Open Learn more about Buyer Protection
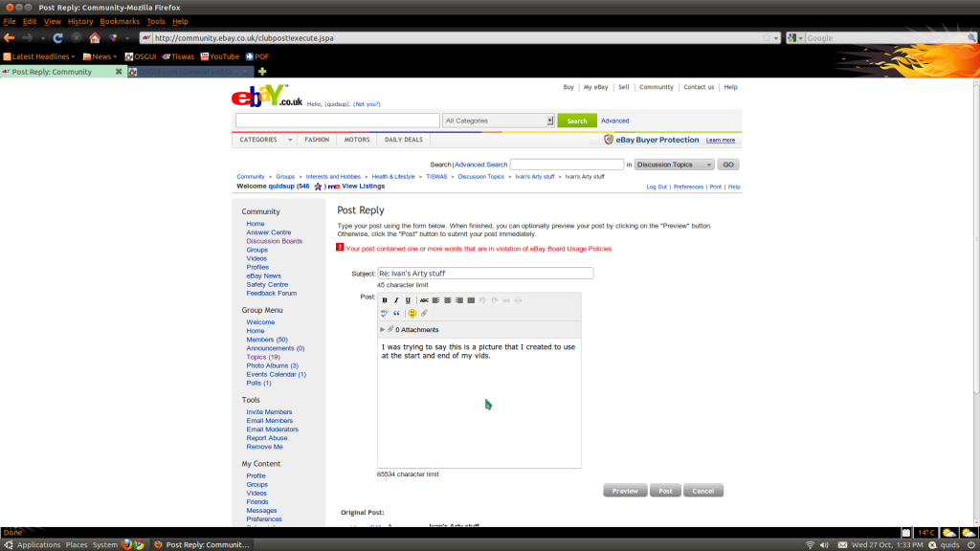This screenshot has height=551, width=980. (x=721, y=140)
